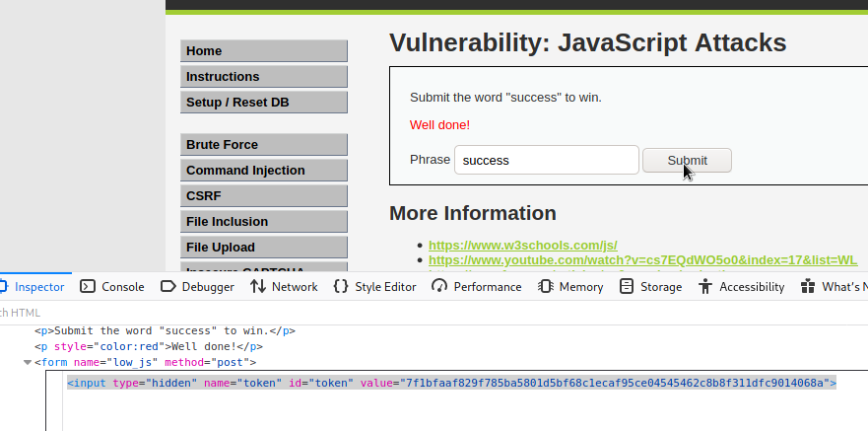This screenshot has height=431, width=868.
Task: Click the red "Well done!" text
Action: pyautogui.click(x=439, y=125)
